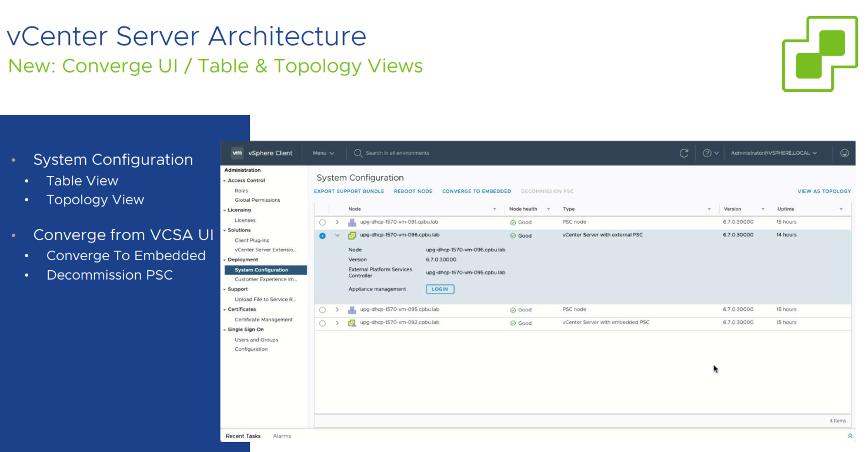The image size is (868, 452).
Task: Select radio button for vm-092 node
Action: click(322, 323)
